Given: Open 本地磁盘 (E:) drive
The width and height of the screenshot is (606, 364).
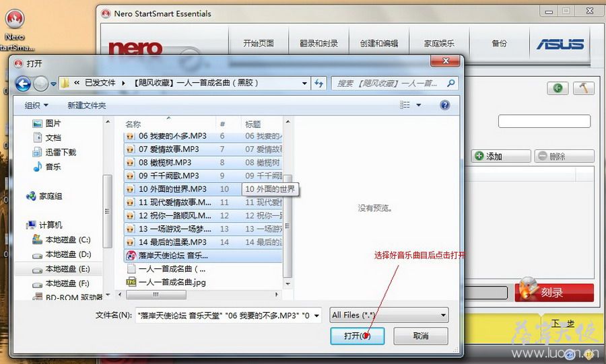Looking at the screenshot, I should tap(62, 269).
